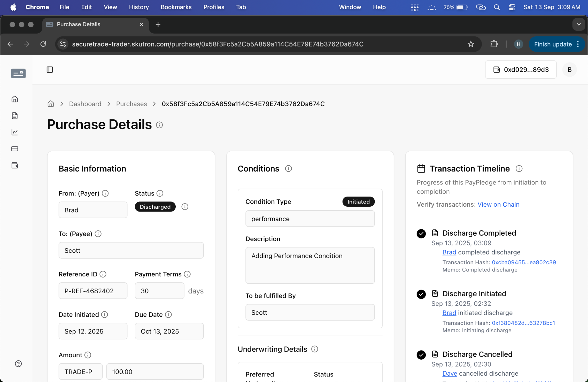Show info icon beside Conditions heading
Image resolution: width=588 pixels, height=382 pixels.
point(289,168)
